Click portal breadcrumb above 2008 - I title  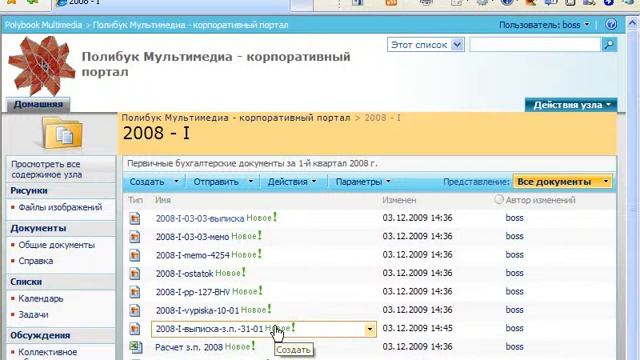click(x=236, y=118)
